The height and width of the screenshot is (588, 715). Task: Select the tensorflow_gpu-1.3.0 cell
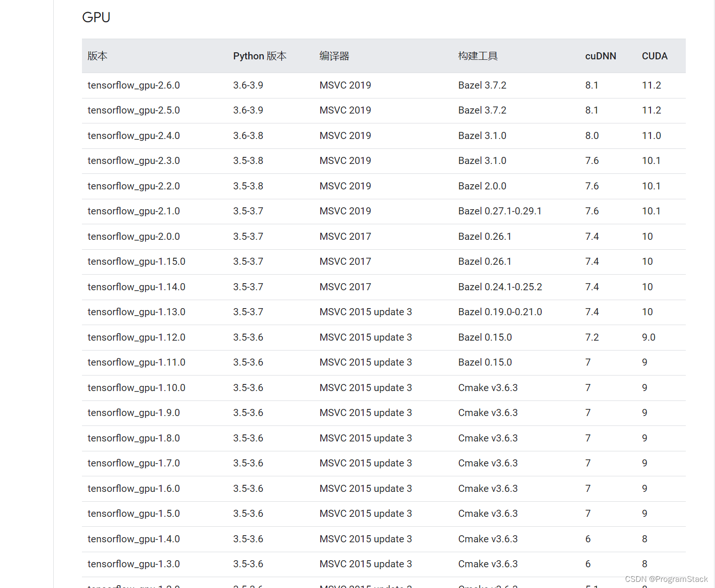(134, 564)
